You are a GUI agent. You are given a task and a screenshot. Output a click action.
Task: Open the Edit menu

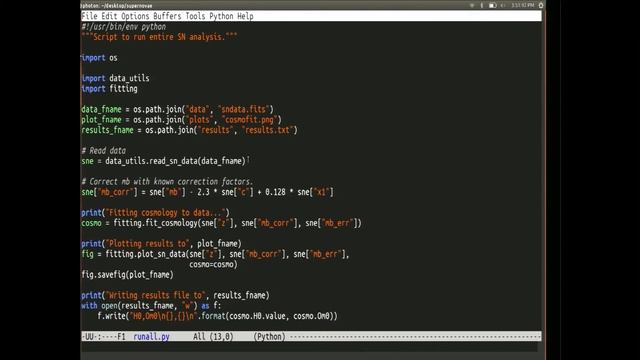pyautogui.click(x=109, y=16)
